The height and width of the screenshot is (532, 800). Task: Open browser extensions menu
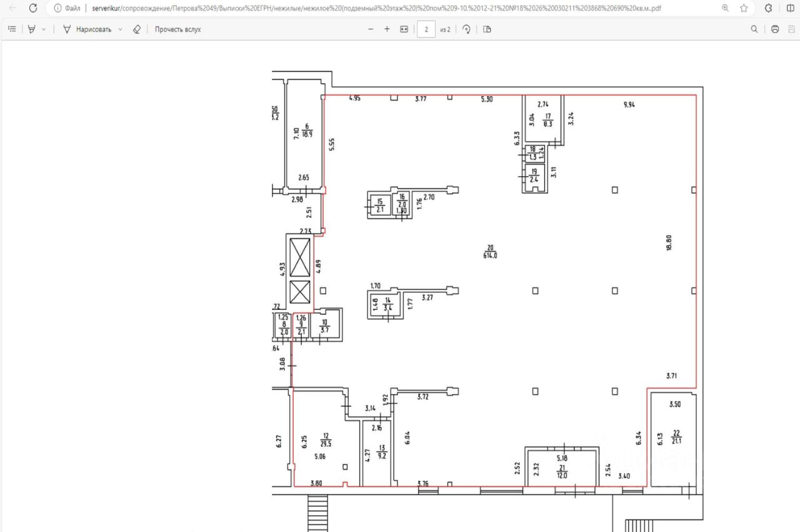tap(768, 8)
